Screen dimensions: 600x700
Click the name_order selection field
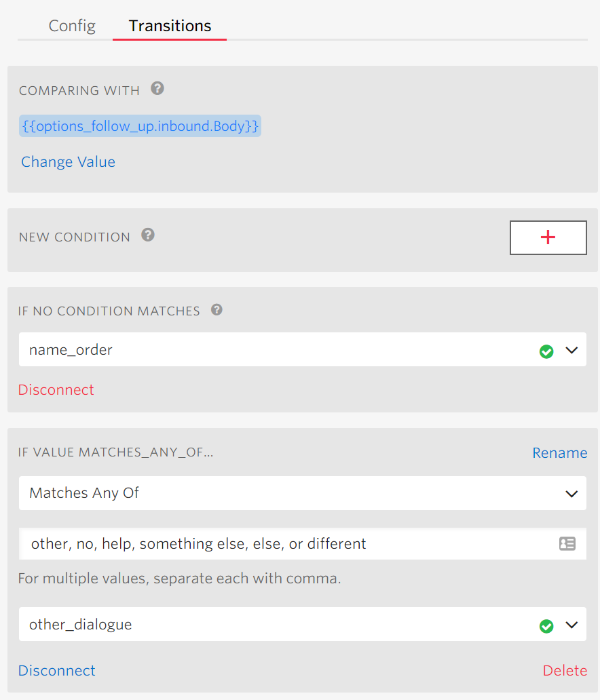[271, 350]
